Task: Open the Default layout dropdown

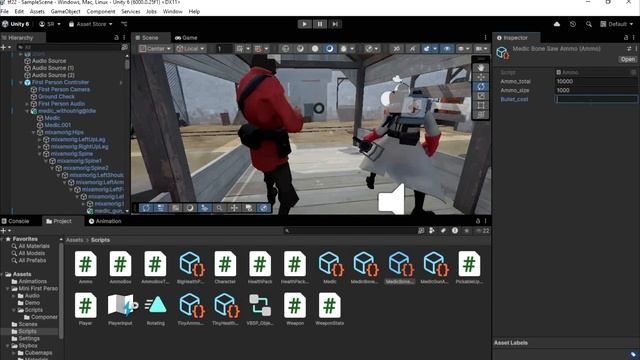Action: pos(616,24)
